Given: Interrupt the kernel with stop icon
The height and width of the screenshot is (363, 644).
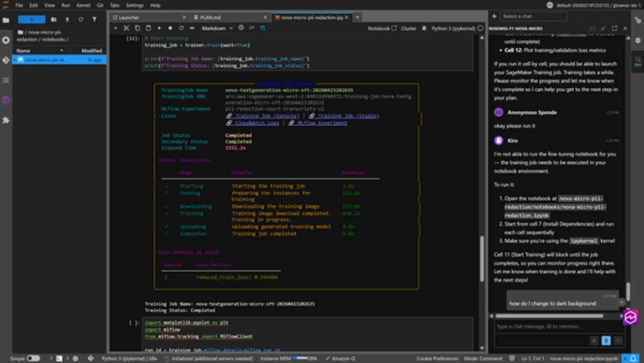Looking at the screenshot, I should [x=170, y=28].
